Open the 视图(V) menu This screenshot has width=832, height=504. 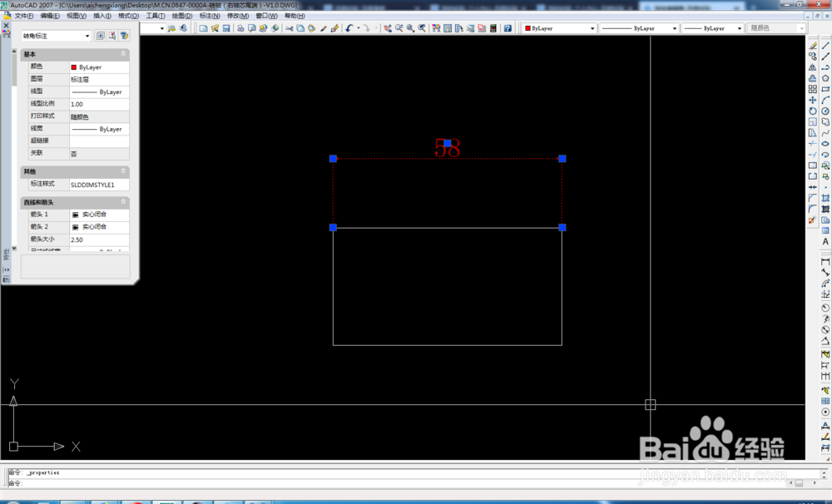tap(77, 16)
